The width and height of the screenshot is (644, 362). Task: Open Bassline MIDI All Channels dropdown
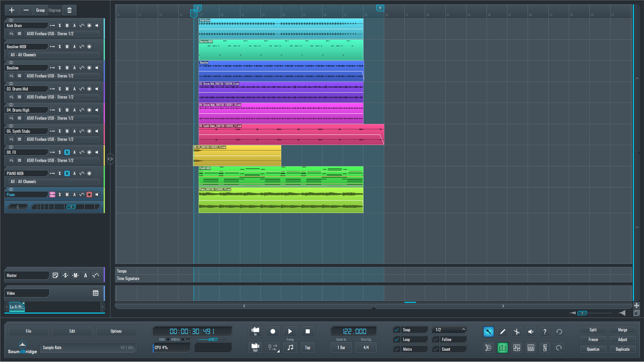54,55
